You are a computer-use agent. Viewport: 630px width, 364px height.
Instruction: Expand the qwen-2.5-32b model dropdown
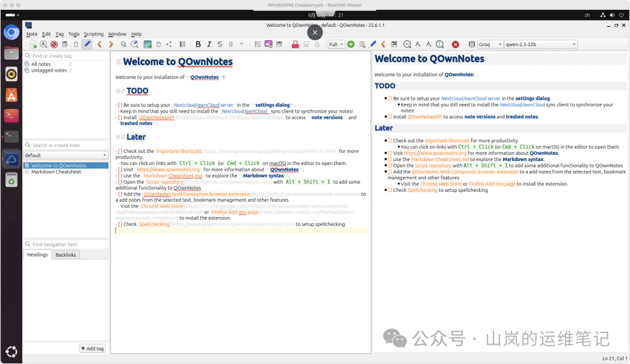coord(541,44)
